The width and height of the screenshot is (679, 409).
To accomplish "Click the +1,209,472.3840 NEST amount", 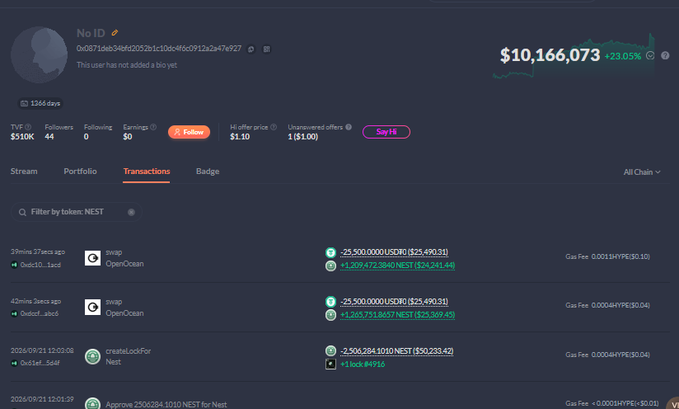I will [398, 265].
